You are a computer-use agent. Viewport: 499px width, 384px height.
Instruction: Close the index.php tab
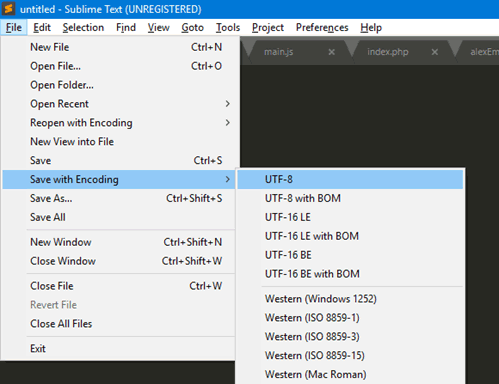[x=435, y=52]
